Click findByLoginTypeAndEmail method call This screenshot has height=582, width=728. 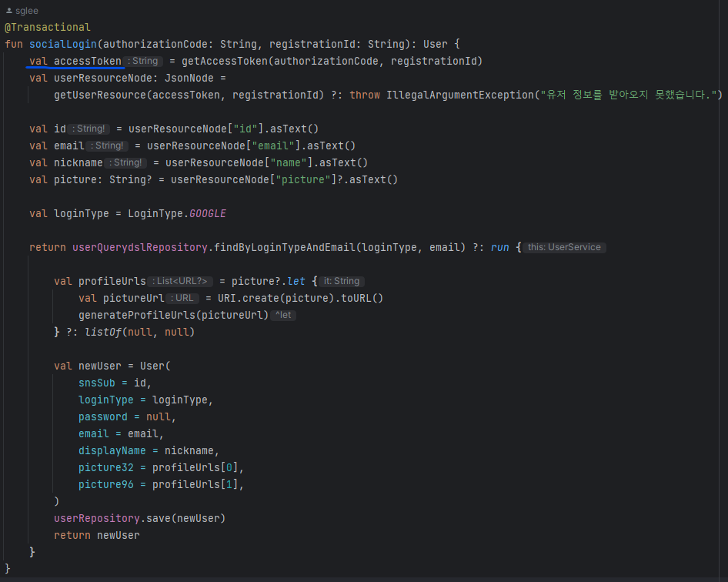click(285, 248)
